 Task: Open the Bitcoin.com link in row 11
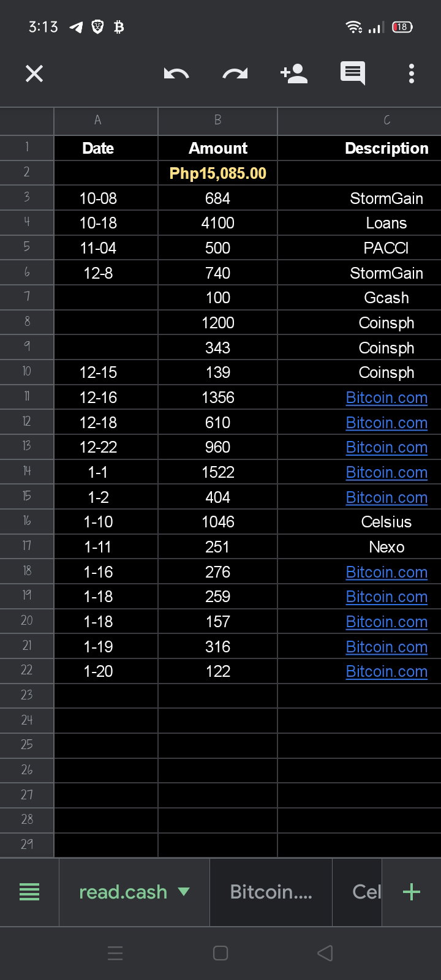[386, 398]
